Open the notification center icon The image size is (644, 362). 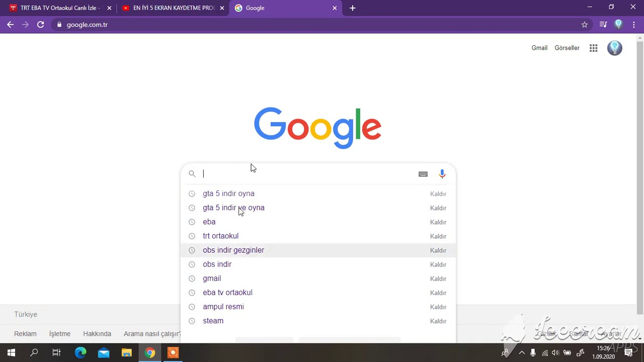tap(628, 353)
